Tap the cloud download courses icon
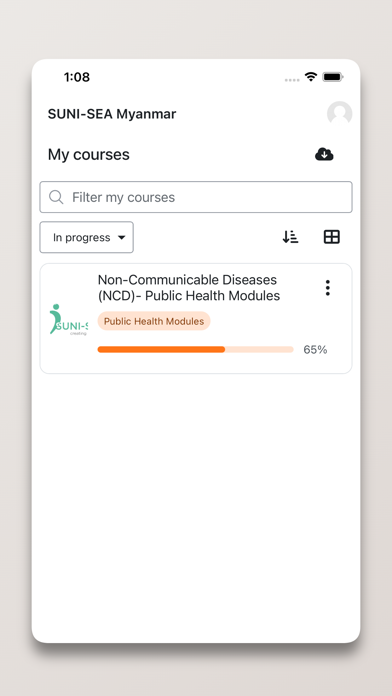 coord(324,154)
